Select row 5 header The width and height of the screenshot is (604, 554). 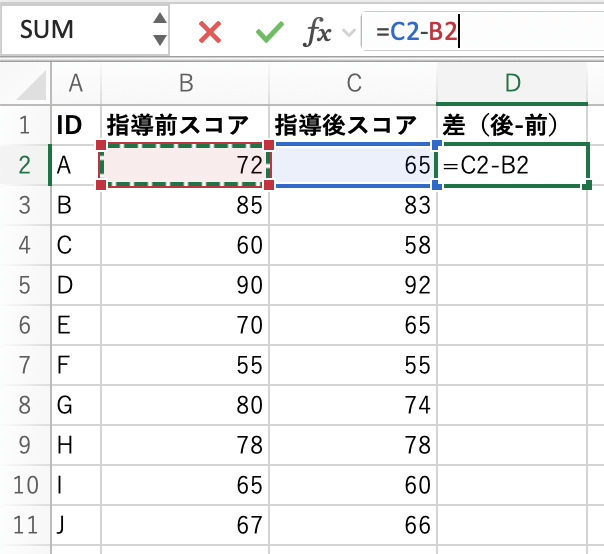(24, 285)
